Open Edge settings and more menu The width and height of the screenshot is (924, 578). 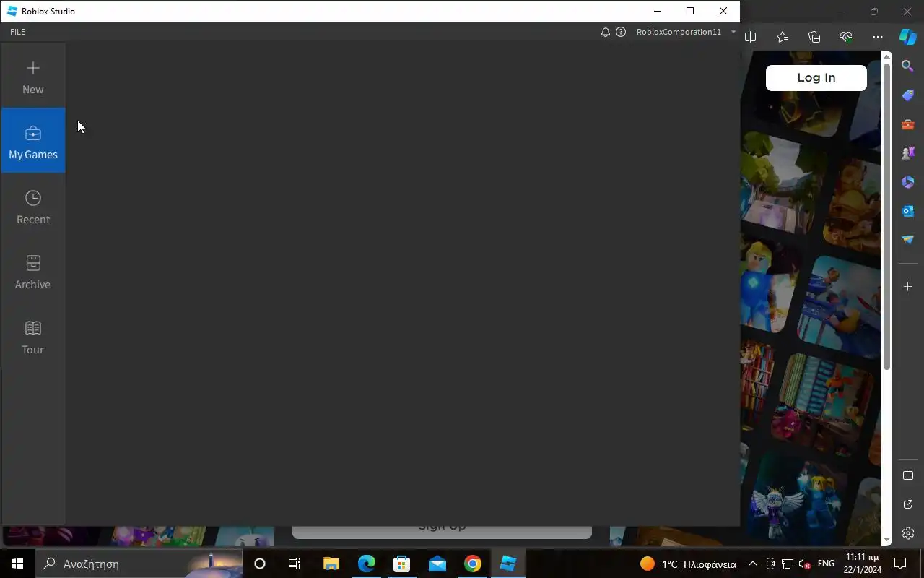pos(878,37)
